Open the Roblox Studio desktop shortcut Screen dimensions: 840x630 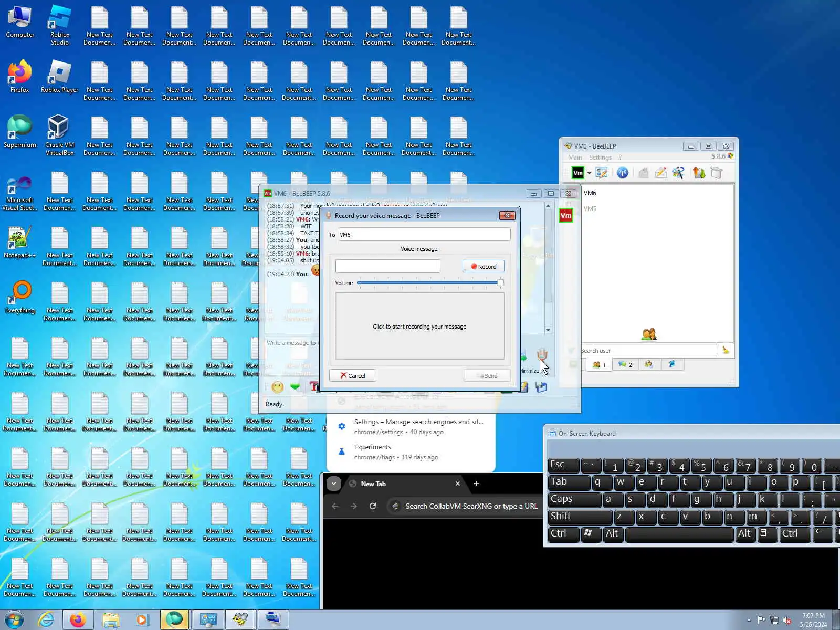(x=60, y=26)
